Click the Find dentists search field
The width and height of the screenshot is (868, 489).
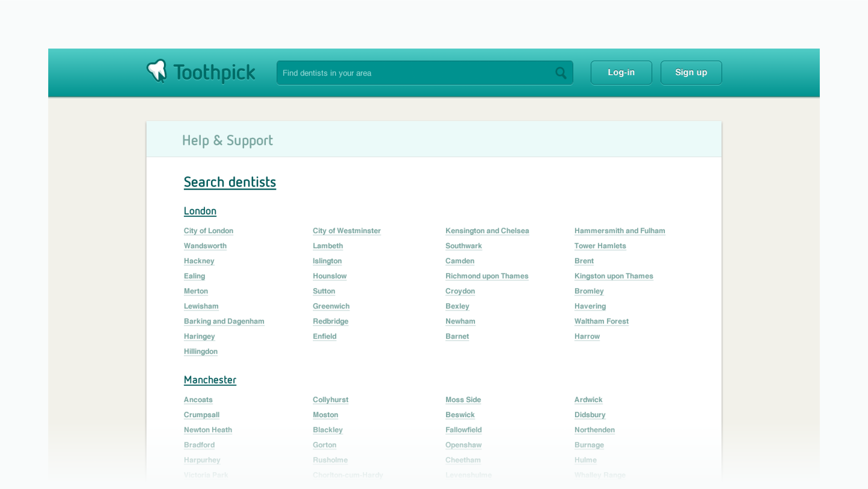point(414,73)
